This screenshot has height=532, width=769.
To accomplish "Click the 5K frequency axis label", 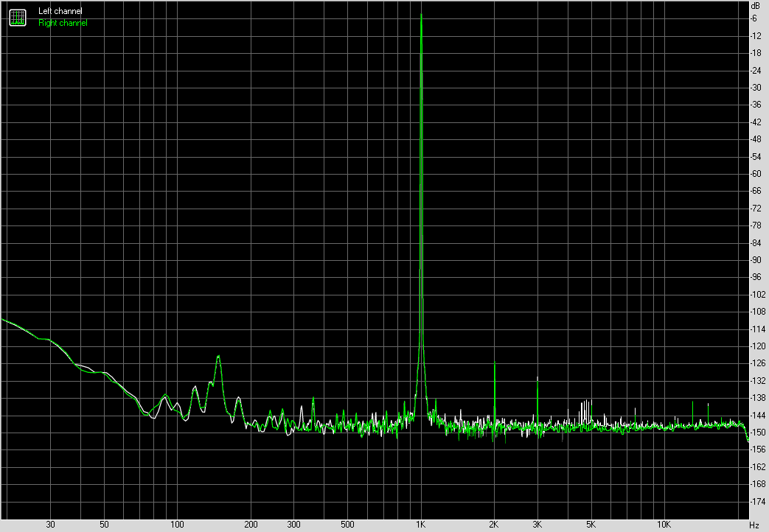I will coord(591,525).
